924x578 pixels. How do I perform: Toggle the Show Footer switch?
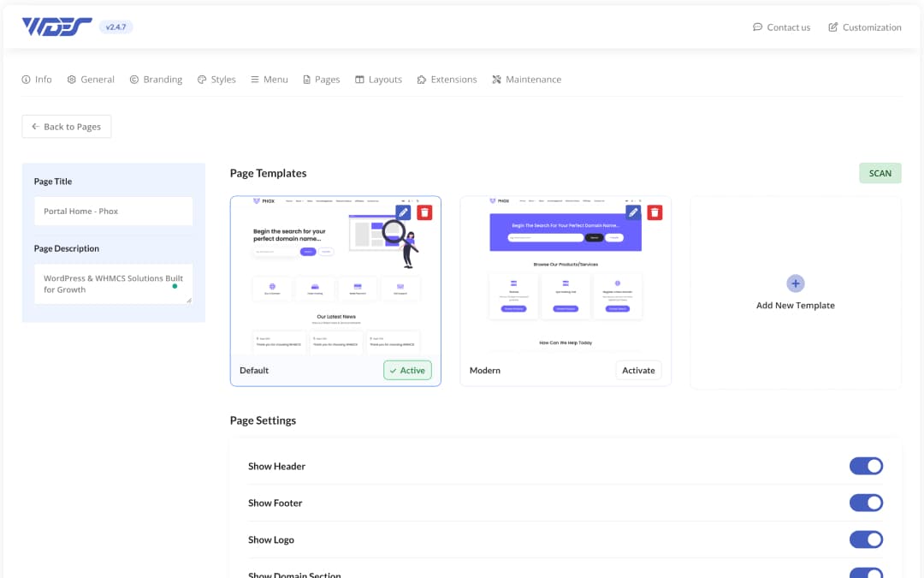point(866,503)
